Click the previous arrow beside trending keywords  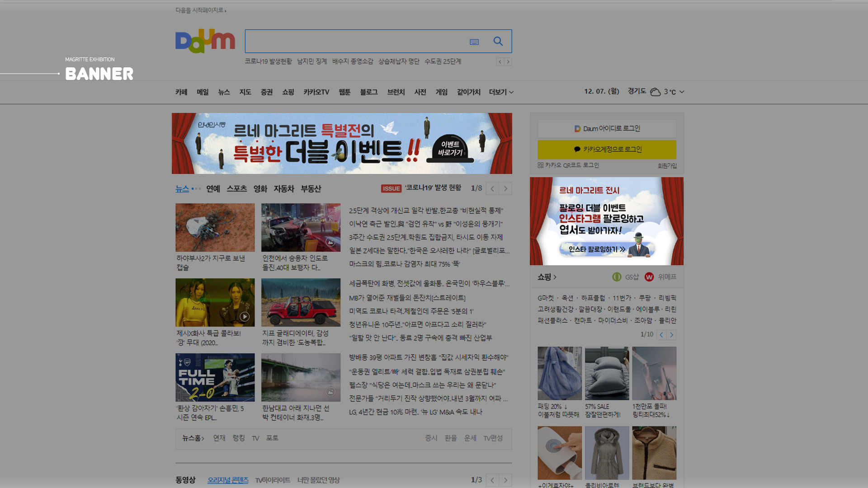500,62
